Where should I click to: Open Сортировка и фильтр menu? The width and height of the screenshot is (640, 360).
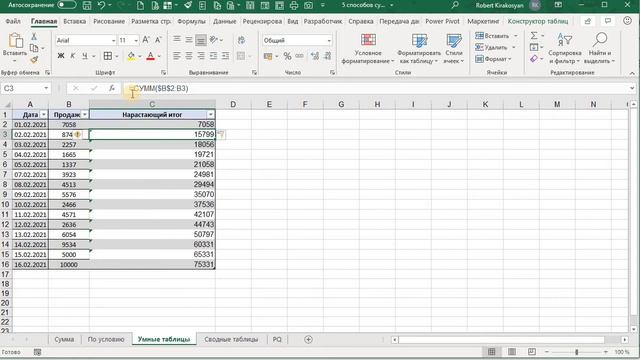[565, 49]
